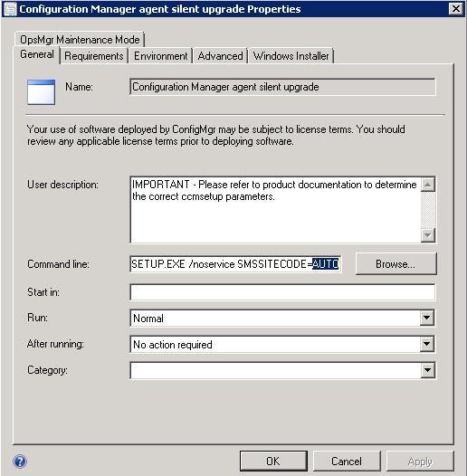The width and height of the screenshot is (467, 476).
Task: Click the Start in input field
Action: pyautogui.click(x=282, y=292)
